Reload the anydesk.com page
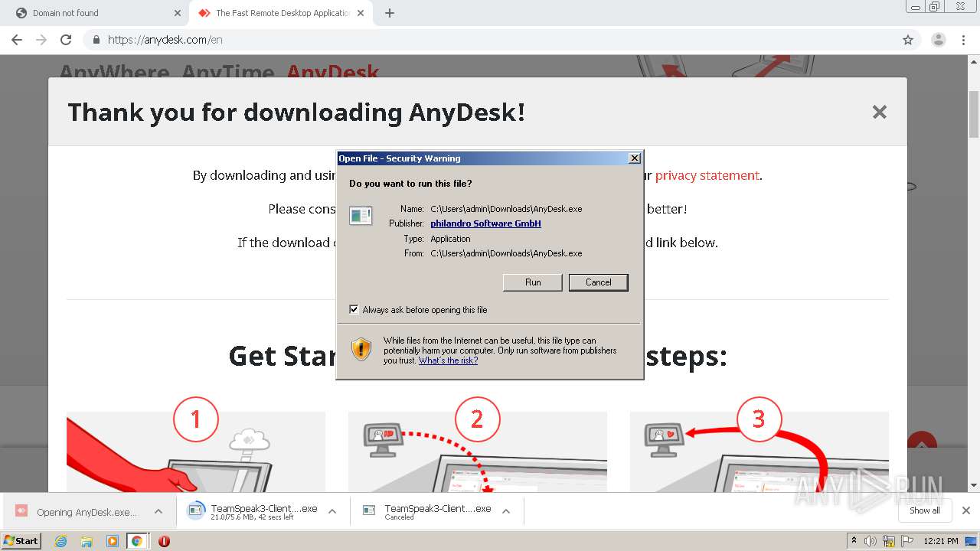The image size is (980, 551). point(66,40)
